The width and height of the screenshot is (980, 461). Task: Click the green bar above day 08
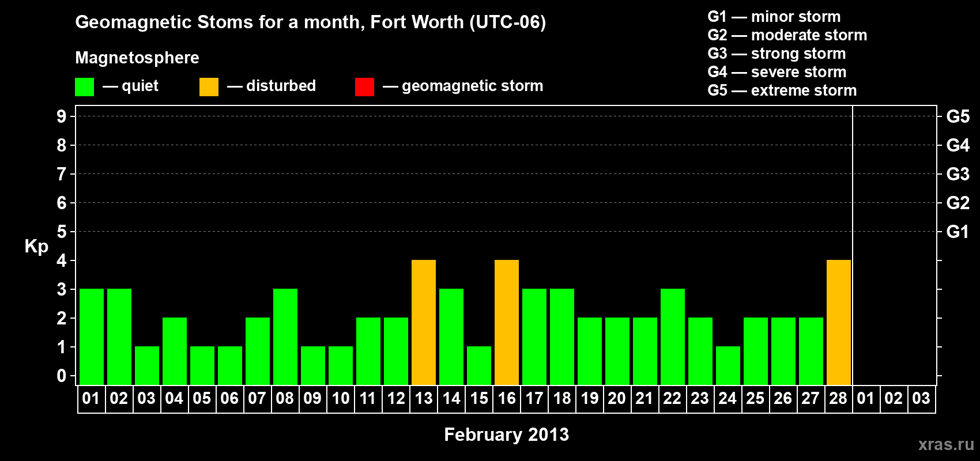285,337
